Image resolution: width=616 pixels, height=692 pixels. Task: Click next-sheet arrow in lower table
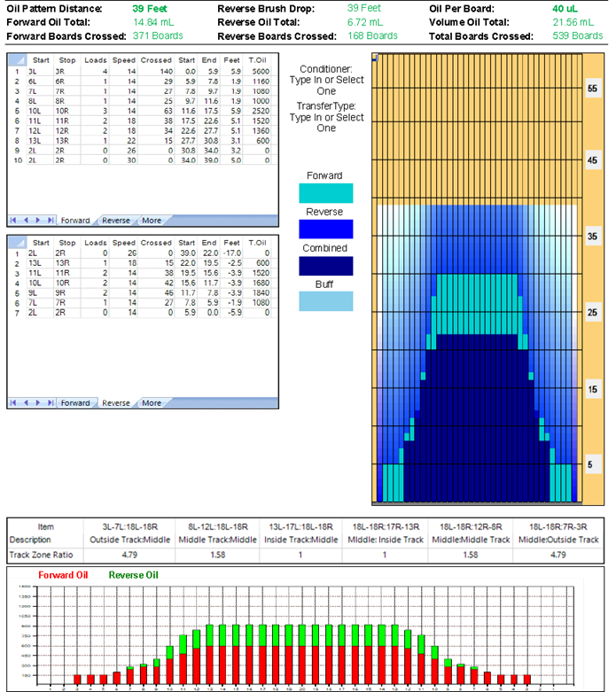coord(36,403)
